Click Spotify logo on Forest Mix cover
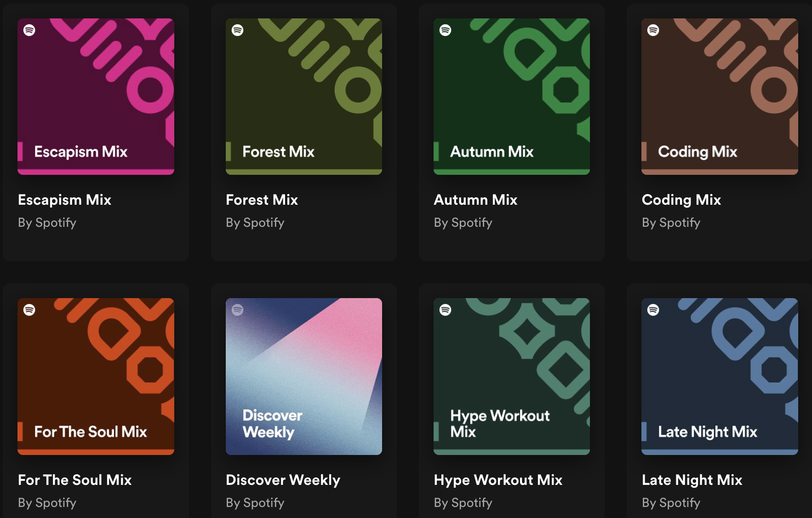The width and height of the screenshot is (812, 518). coord(237,30)
